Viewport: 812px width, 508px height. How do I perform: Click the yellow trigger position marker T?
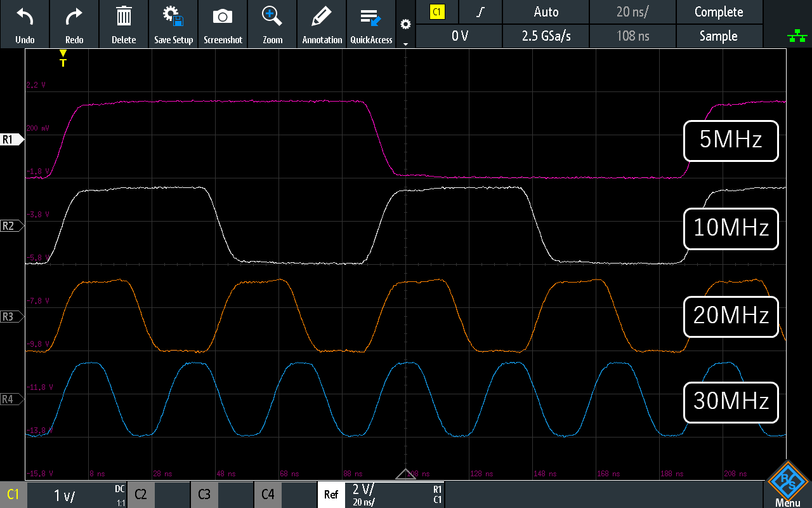pos(63,58)
